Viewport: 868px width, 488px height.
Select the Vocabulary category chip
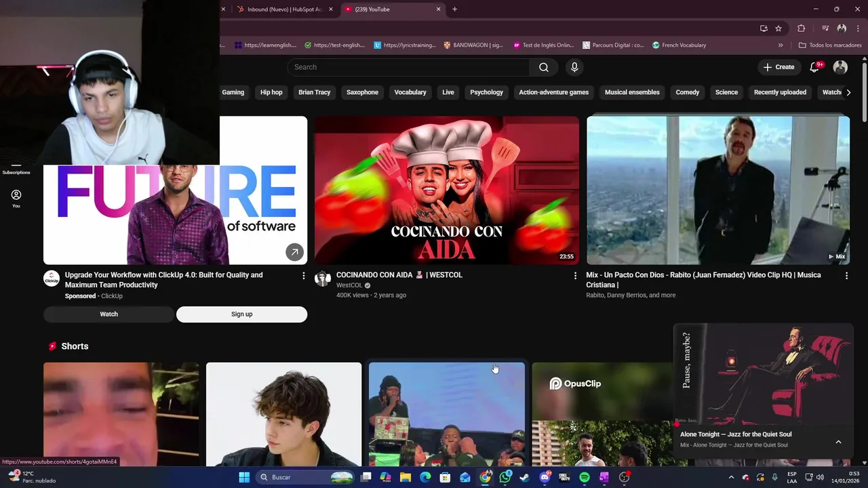(x=410, y=92)
